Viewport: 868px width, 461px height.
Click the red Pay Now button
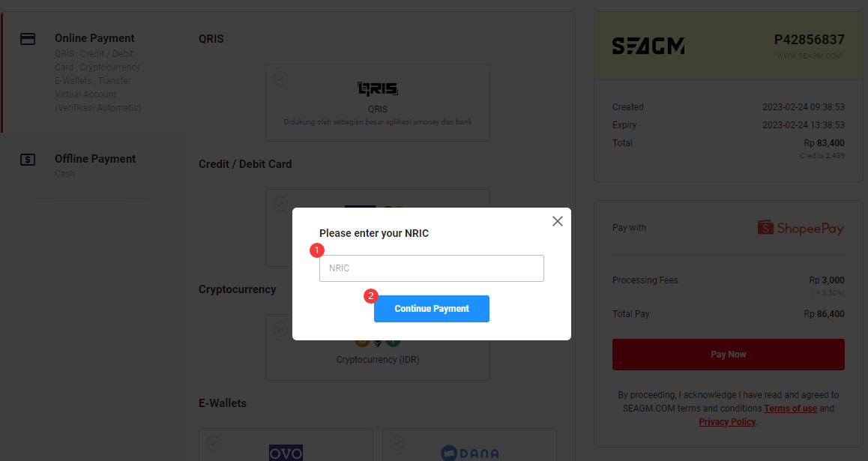coord(729,355)
